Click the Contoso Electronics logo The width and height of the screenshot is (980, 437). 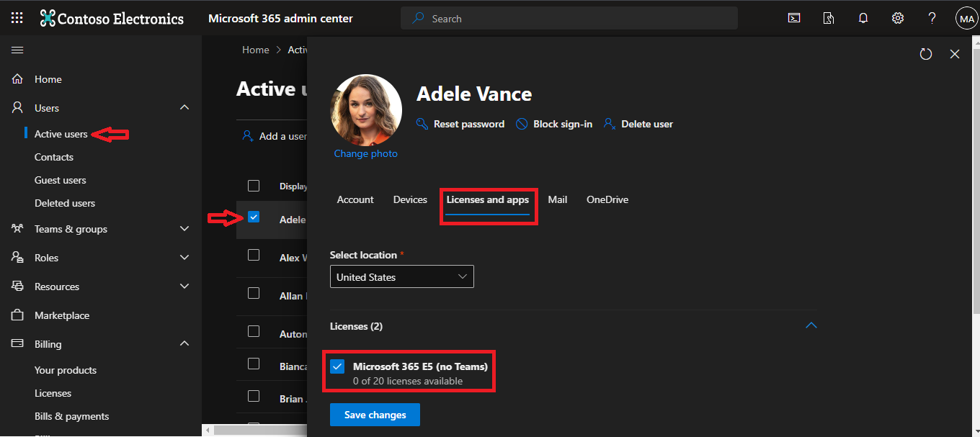[112, 19]
